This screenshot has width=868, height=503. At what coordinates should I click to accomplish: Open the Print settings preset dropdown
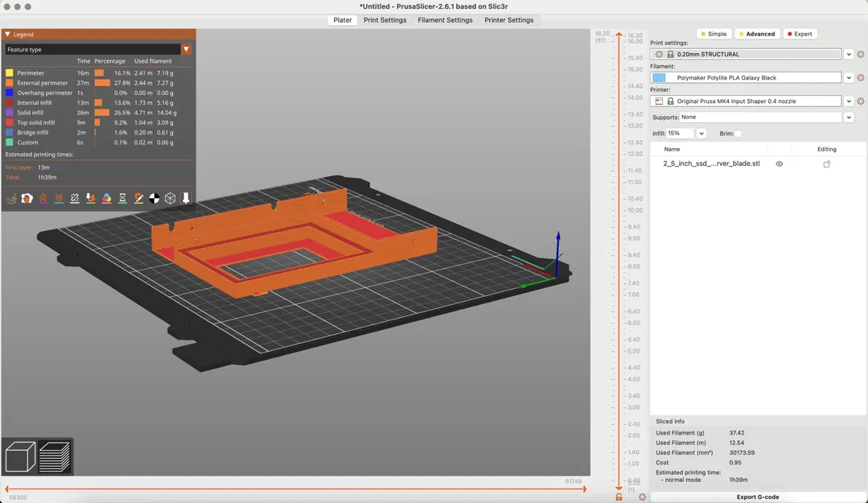(x=848, y=55)
